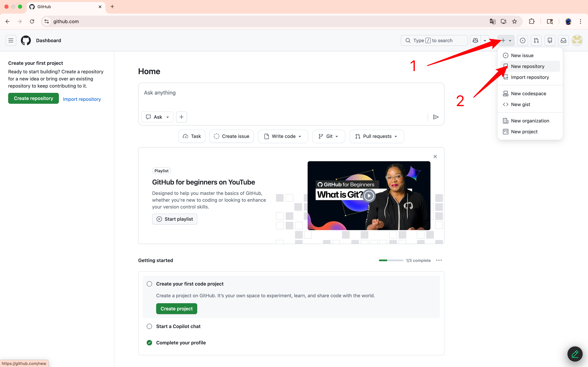Open Complete your profile step

(x=181, y=343)
